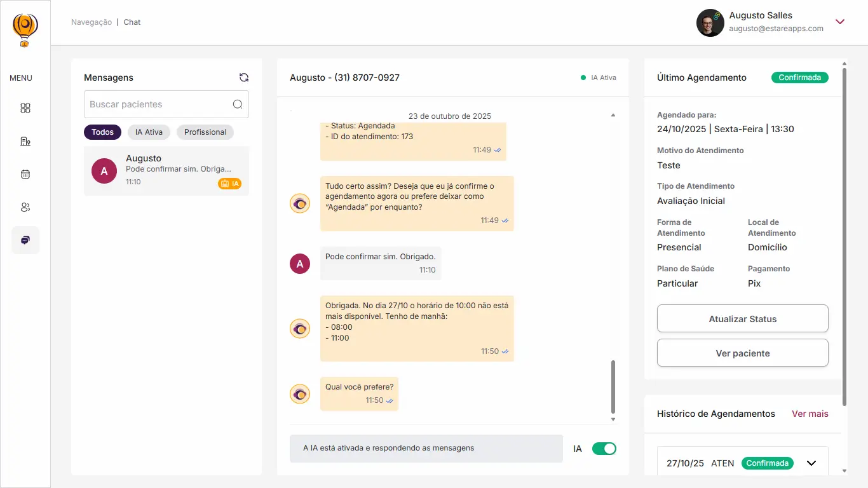Click Navegação in the breadcrumb
868x488 pixels.
92,22
